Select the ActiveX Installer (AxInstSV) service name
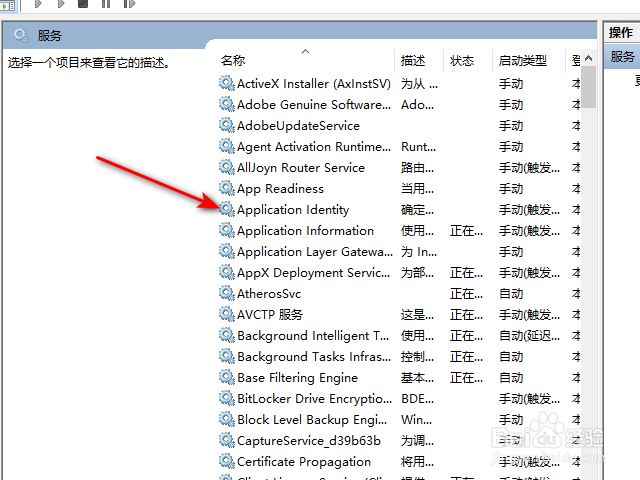The image size is (640, 480). [x=313, y=84]
